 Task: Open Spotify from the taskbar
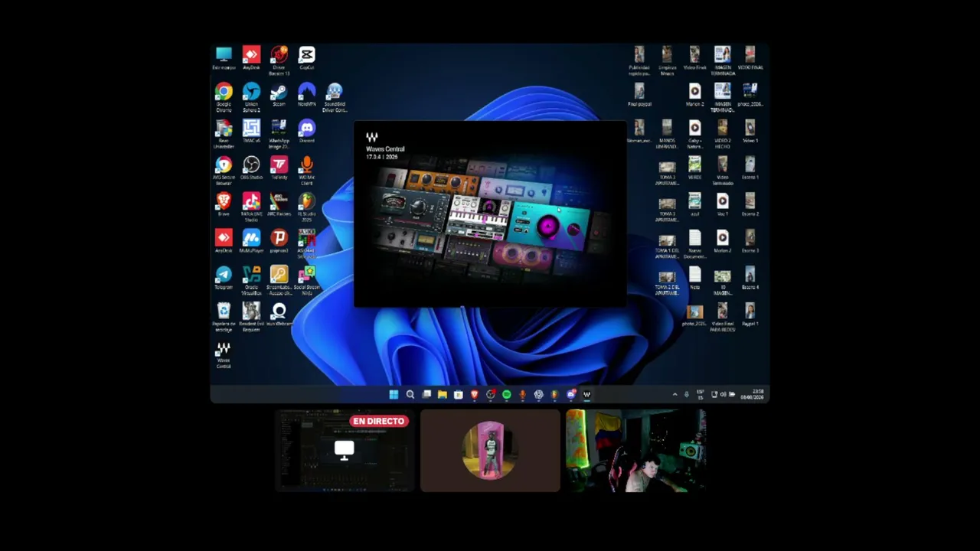(506, 395)
